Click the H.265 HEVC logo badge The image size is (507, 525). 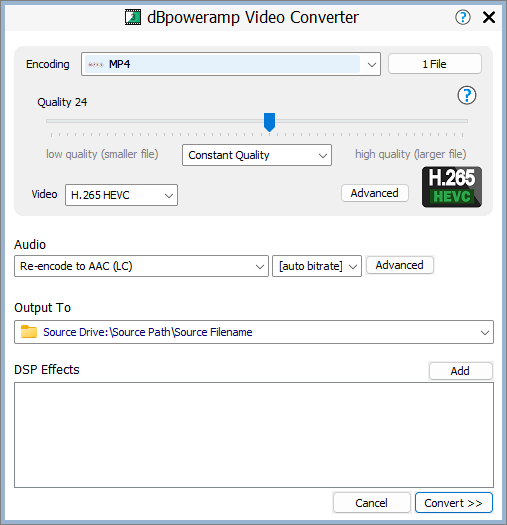point(452,187)
